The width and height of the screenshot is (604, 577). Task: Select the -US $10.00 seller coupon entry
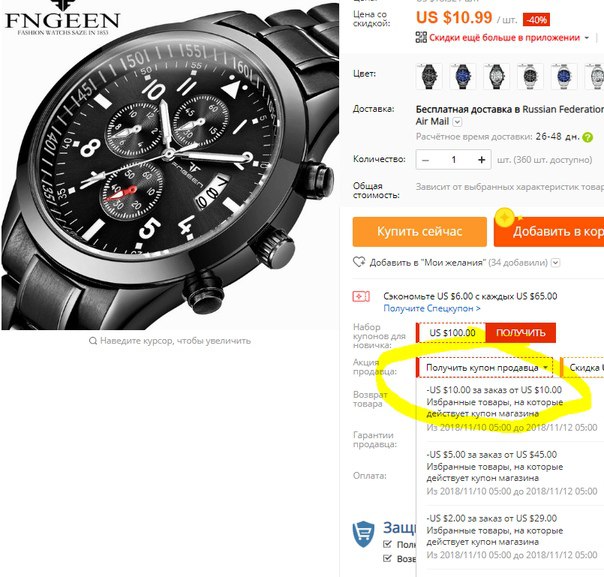click(512, 408)
